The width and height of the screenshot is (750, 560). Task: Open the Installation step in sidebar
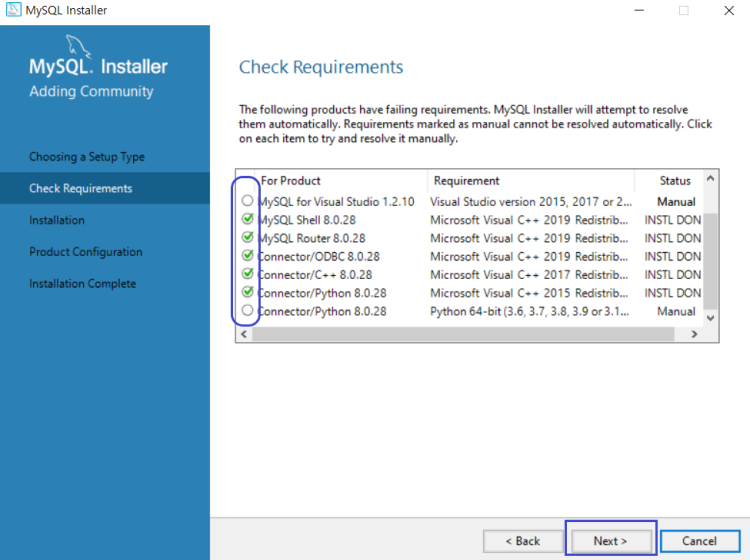coord(57,220)
